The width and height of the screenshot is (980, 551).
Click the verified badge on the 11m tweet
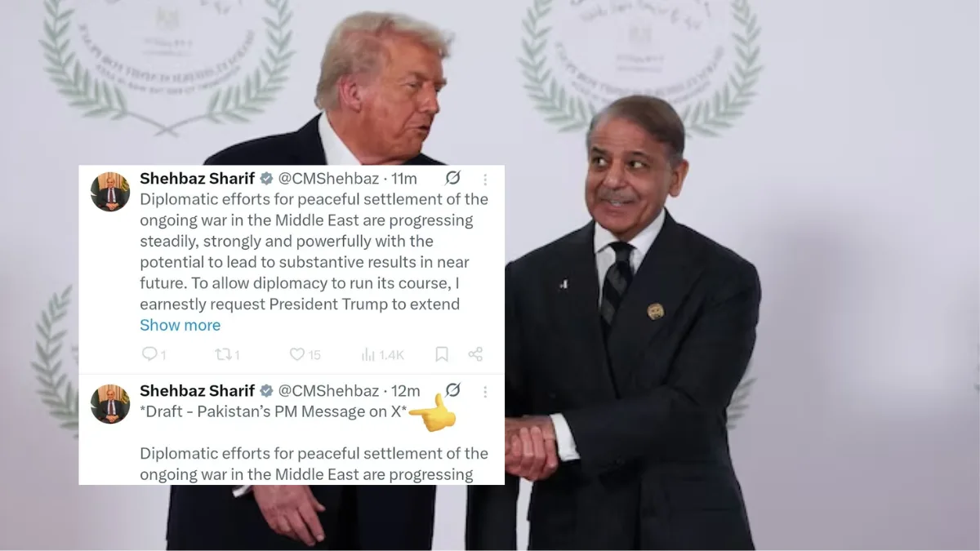266,179
